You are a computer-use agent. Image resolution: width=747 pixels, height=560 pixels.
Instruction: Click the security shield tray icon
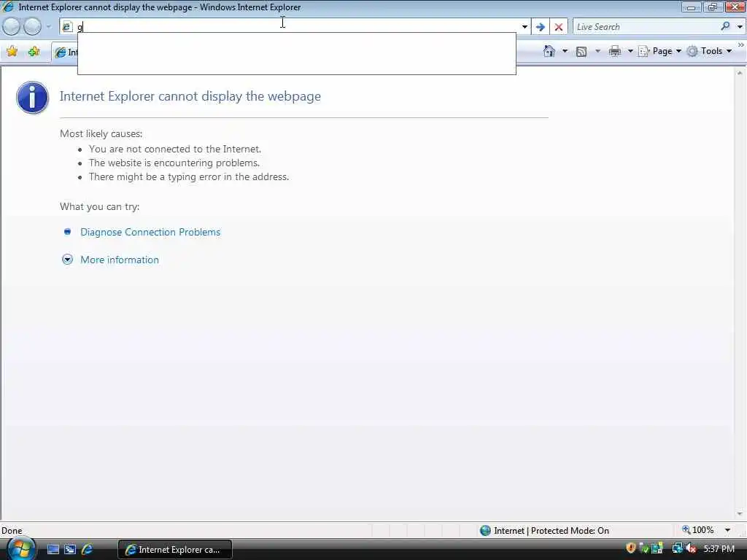631,548
